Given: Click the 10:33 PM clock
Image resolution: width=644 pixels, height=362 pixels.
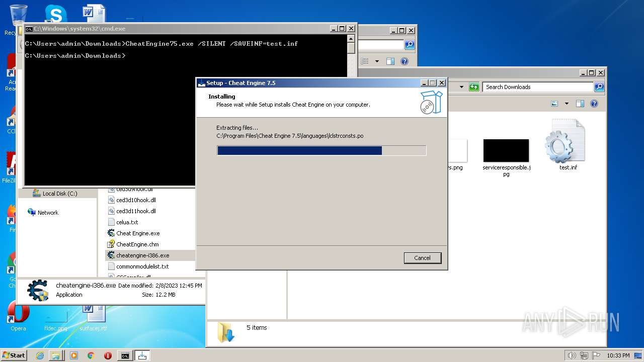Looking at the screenshot, I should pyautogui.click(x=618, y=355).
